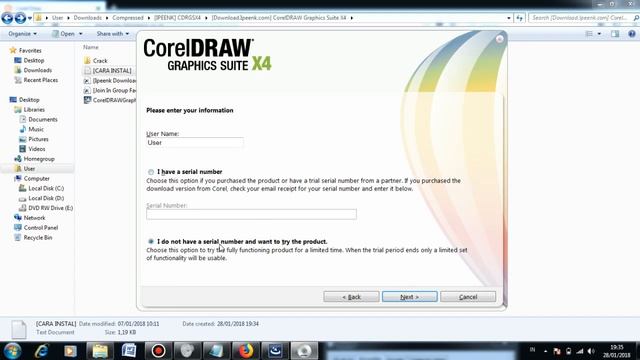
Task: Open the Music library
Action: [x=31, y=129]
